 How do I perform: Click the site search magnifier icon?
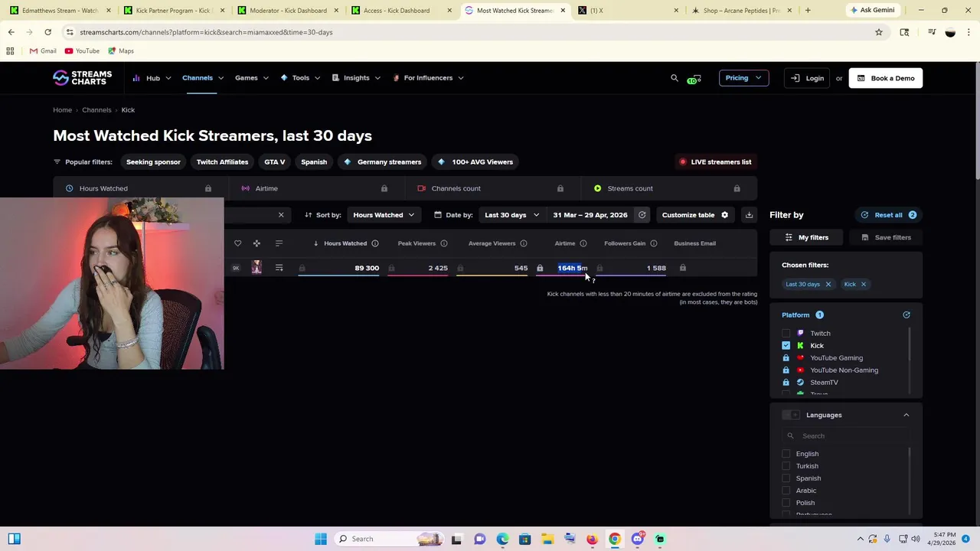tap(675, 78)
